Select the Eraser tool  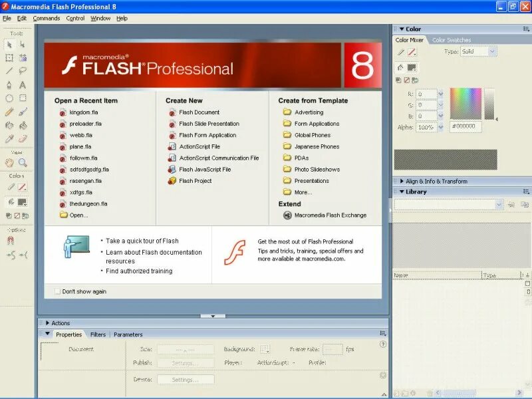click(x=23, y=138)
